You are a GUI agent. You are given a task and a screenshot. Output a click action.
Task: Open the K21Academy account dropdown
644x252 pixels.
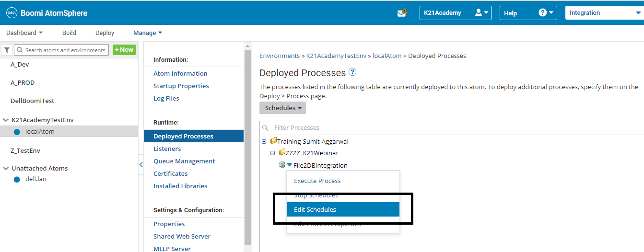point(455,13)
